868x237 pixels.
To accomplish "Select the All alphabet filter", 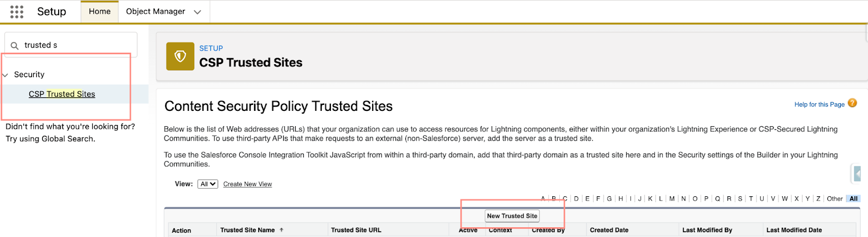I will click(x=853, y=199).
